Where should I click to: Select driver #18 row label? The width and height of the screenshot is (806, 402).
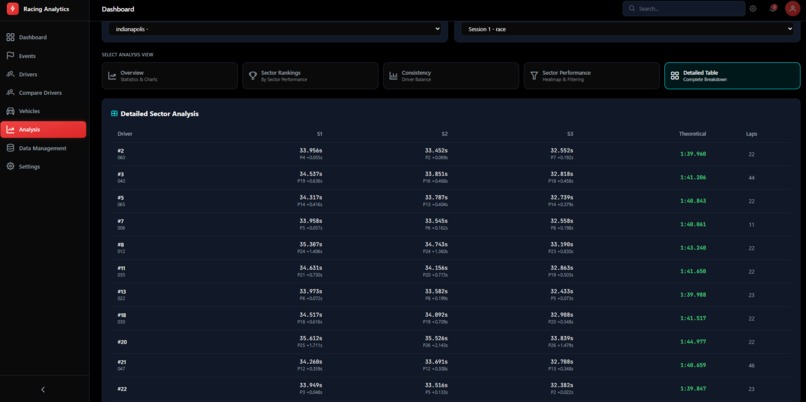[x=122, y=315]
